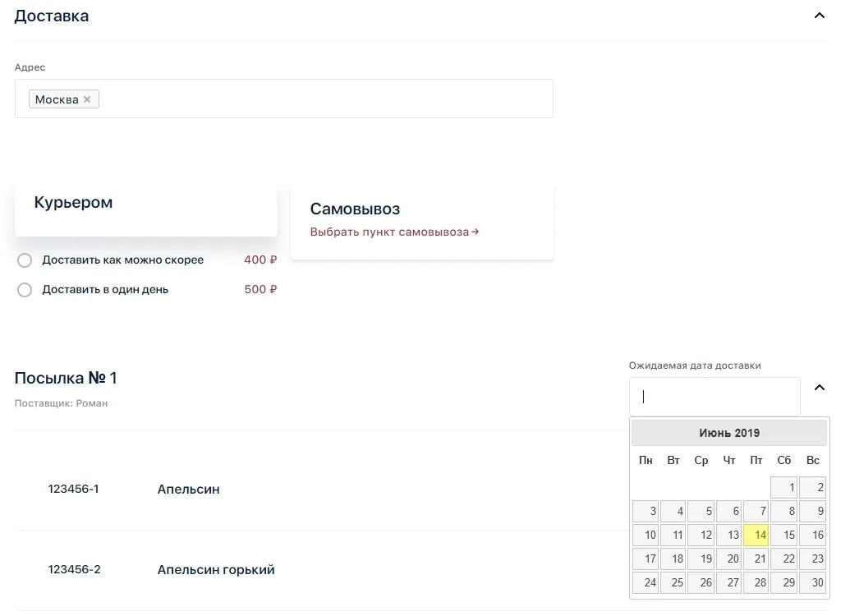Pick June 1 in the calendar
This screenshot has width=850, height=616.
pyautogui.click(x=783, y=487)
